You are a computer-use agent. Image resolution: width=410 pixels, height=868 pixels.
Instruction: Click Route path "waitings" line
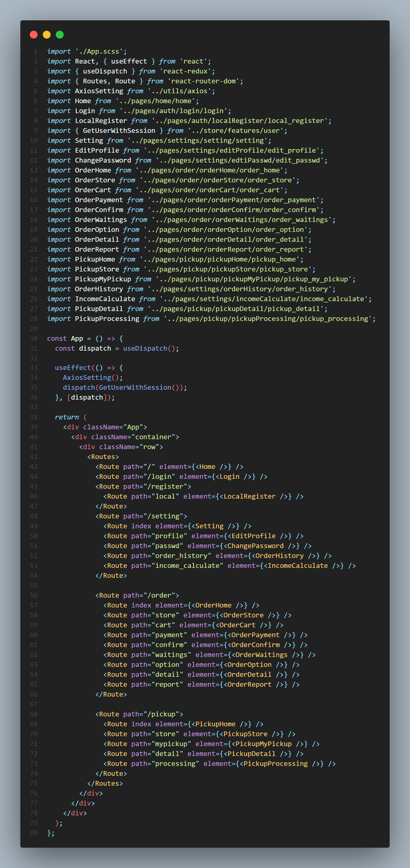(209, 655)
